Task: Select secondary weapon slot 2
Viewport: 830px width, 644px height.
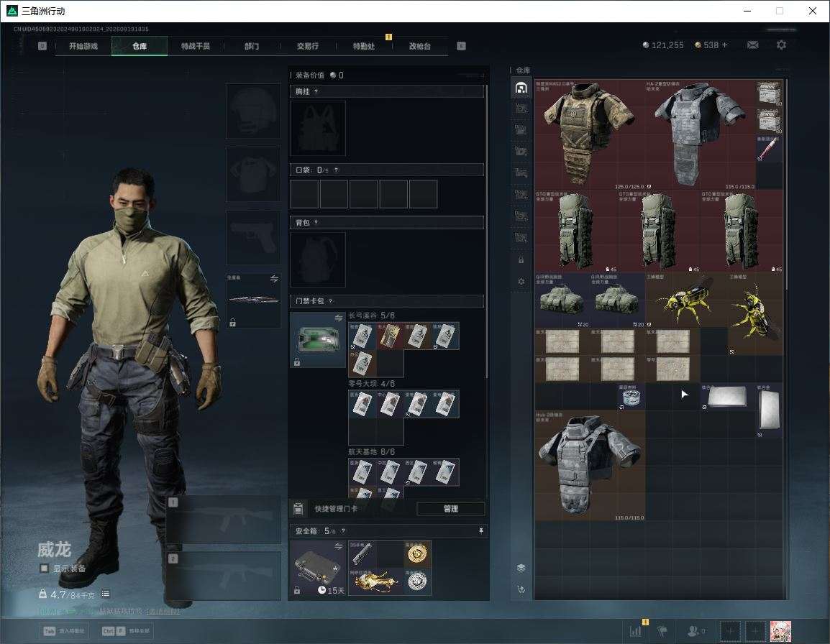Action: pos(224,576)
